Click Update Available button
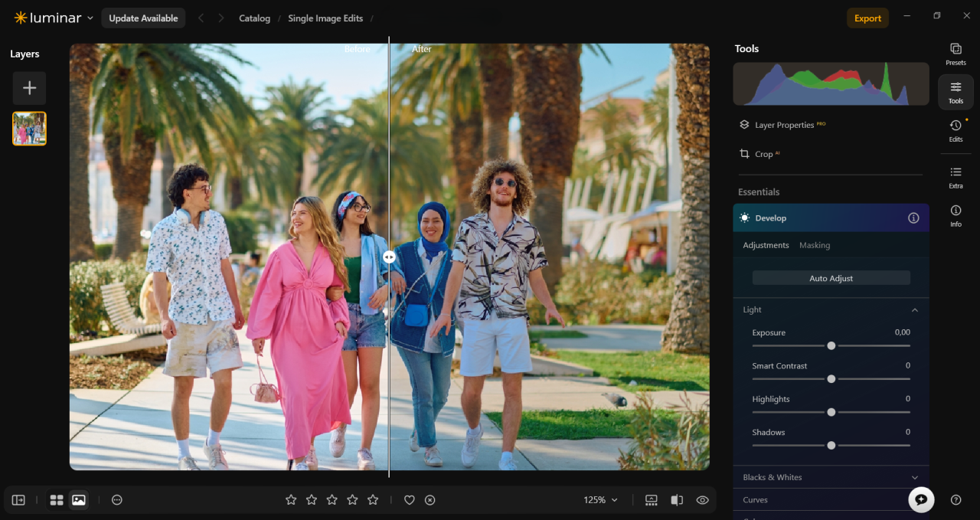This screenshot has width=980, height=520. click(143, 18)
